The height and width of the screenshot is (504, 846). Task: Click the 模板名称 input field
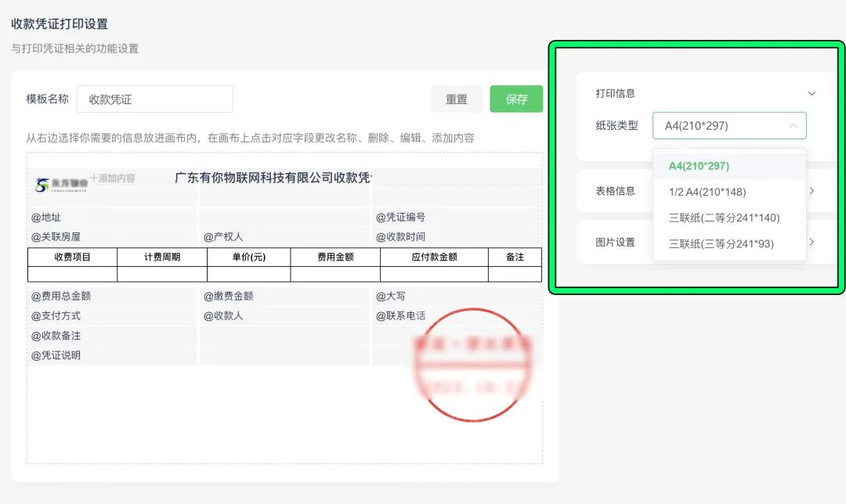click(154, 99)
